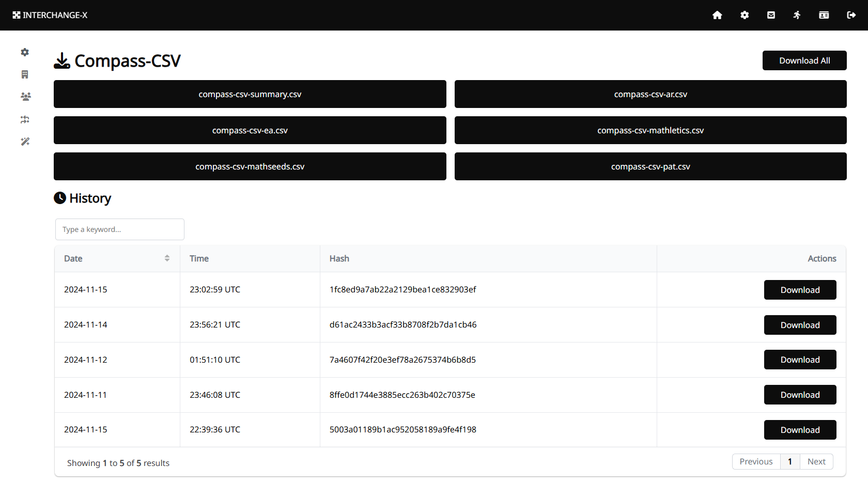Download the 23:02:59 UTC entry
This screenshot has width=868, height=482.
(800, 290)
